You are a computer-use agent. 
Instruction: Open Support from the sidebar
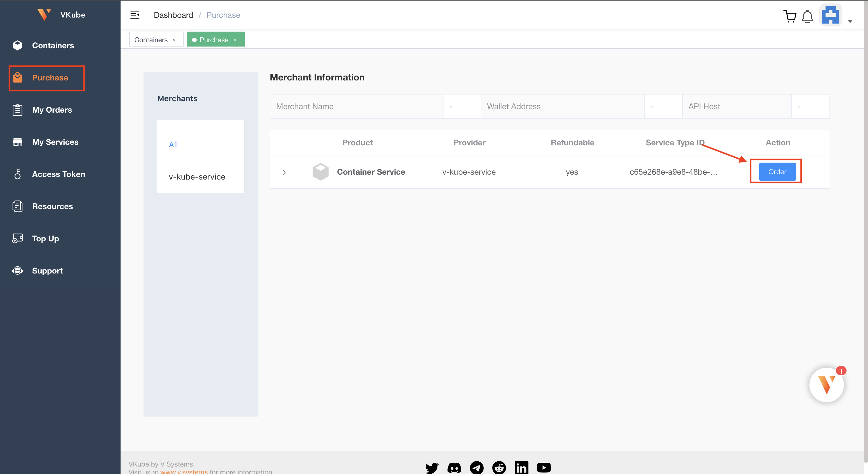[x=47, y=271]
